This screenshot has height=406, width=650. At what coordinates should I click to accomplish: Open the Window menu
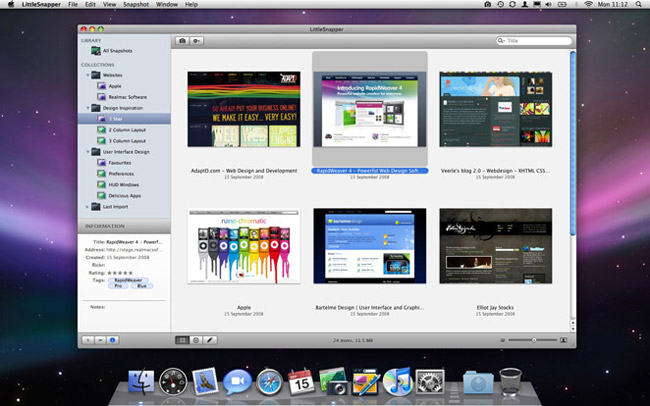point(167,5)
